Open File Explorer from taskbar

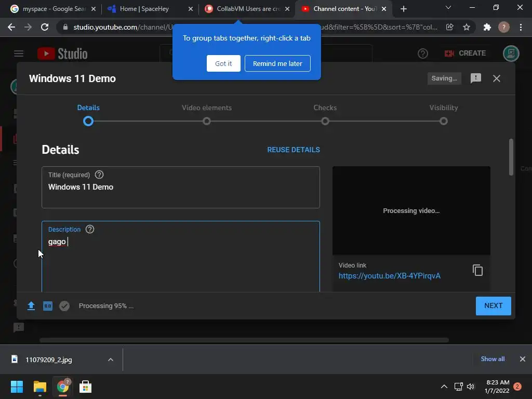pyautogui.click(x=39, y=387)
